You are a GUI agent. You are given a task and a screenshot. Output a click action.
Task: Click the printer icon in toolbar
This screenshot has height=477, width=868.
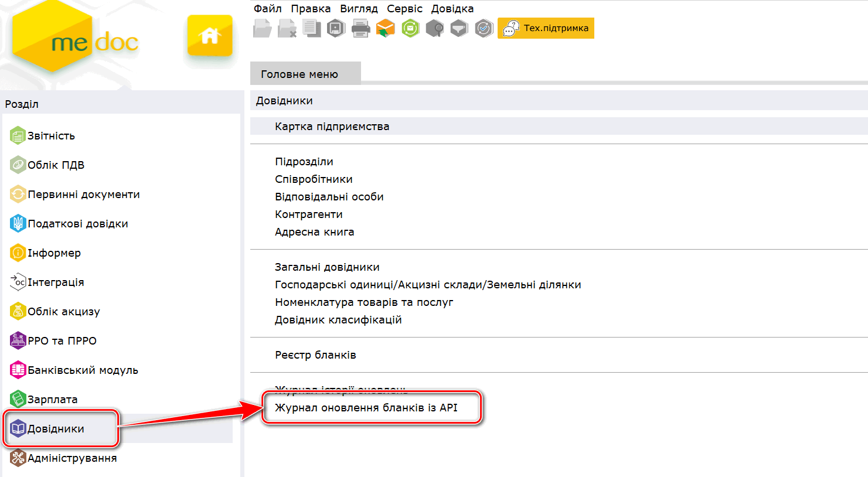(x=360, y=28)
